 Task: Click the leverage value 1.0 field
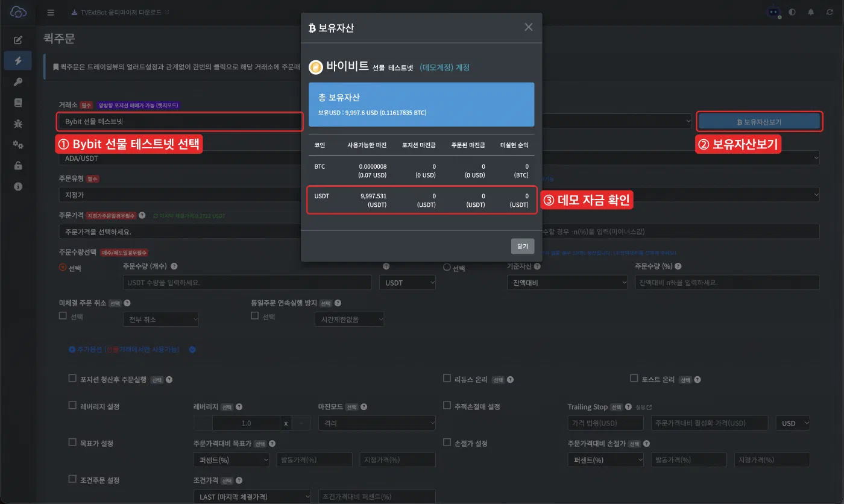[x=246, y=423]
